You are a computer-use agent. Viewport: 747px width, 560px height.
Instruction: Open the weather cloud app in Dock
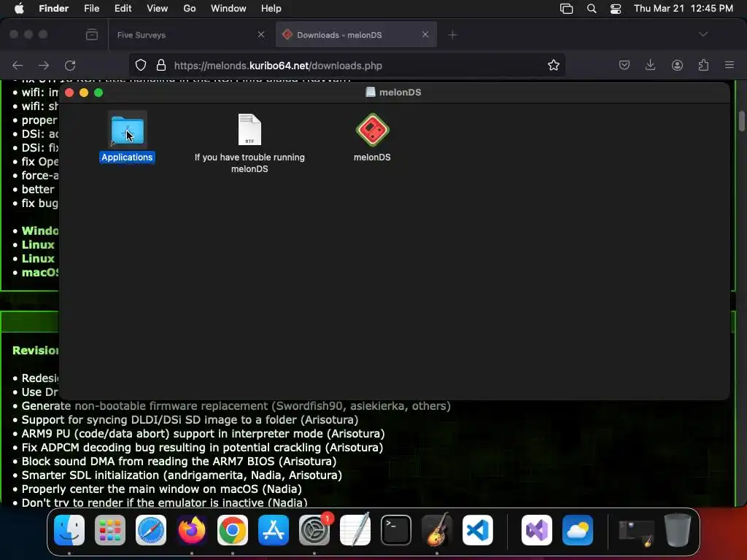coord(578,530)
